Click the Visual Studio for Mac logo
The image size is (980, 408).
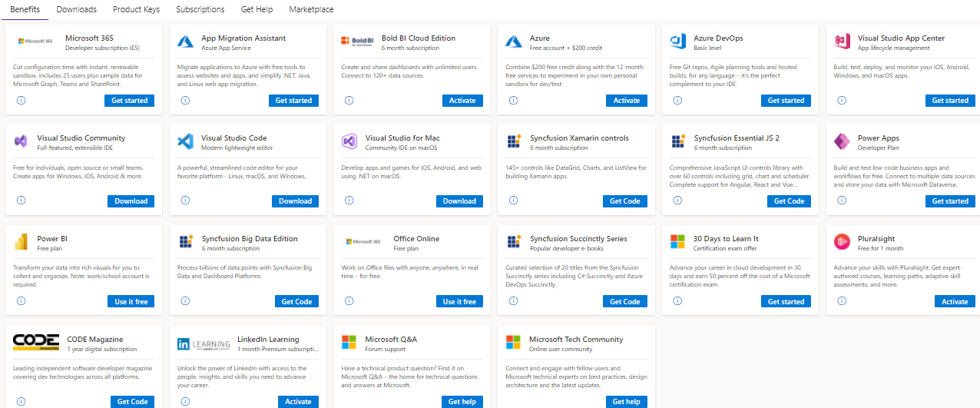pos(349,141)
